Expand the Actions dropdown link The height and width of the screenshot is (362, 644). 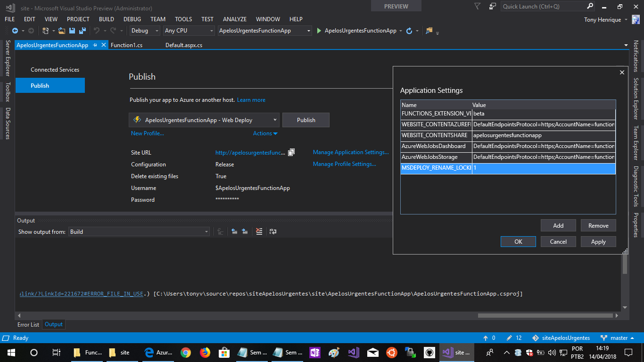pos(265,133)
